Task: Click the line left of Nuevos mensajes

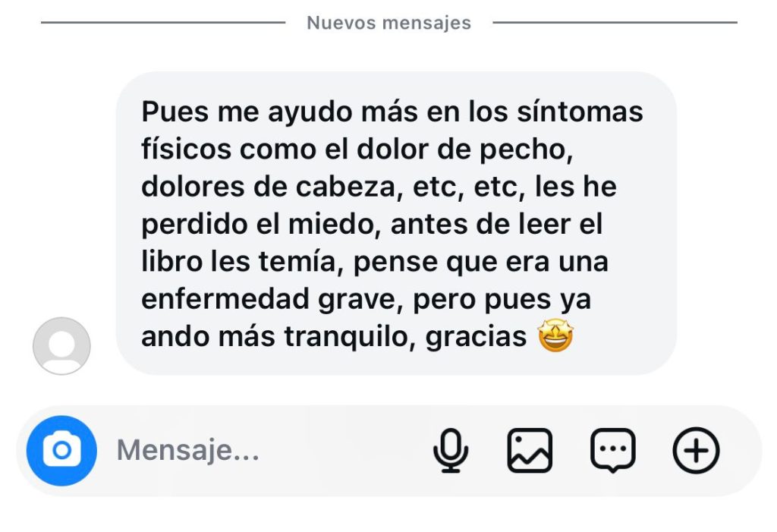Action: click(163, 22)
